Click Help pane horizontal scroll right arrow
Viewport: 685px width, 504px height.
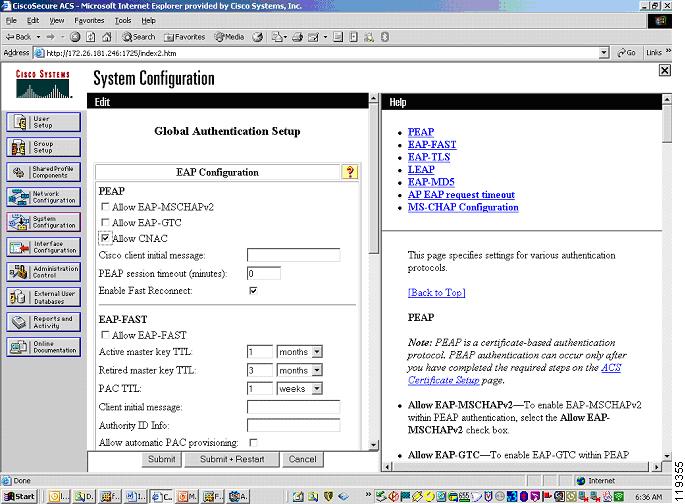pos(656,467)
